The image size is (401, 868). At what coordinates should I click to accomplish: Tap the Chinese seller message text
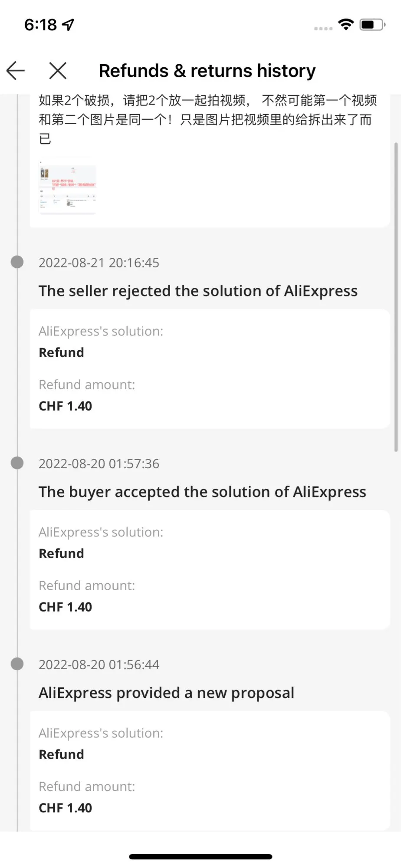207,119
